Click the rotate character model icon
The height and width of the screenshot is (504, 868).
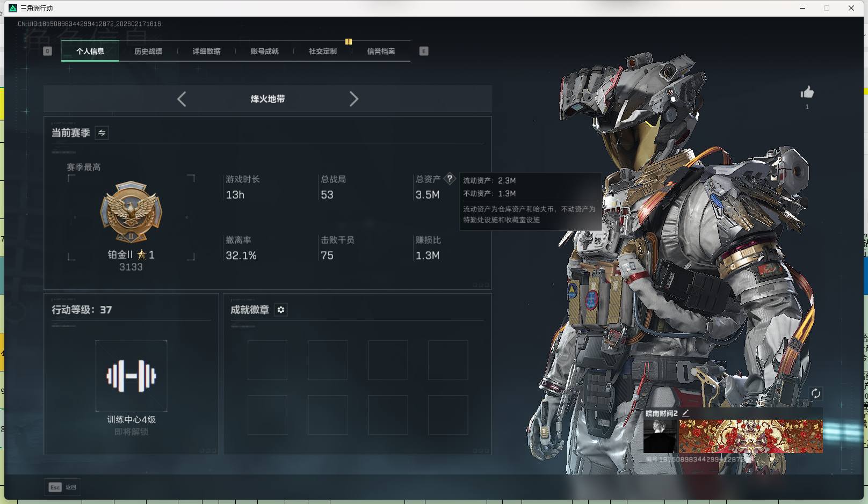pos(815,393)
